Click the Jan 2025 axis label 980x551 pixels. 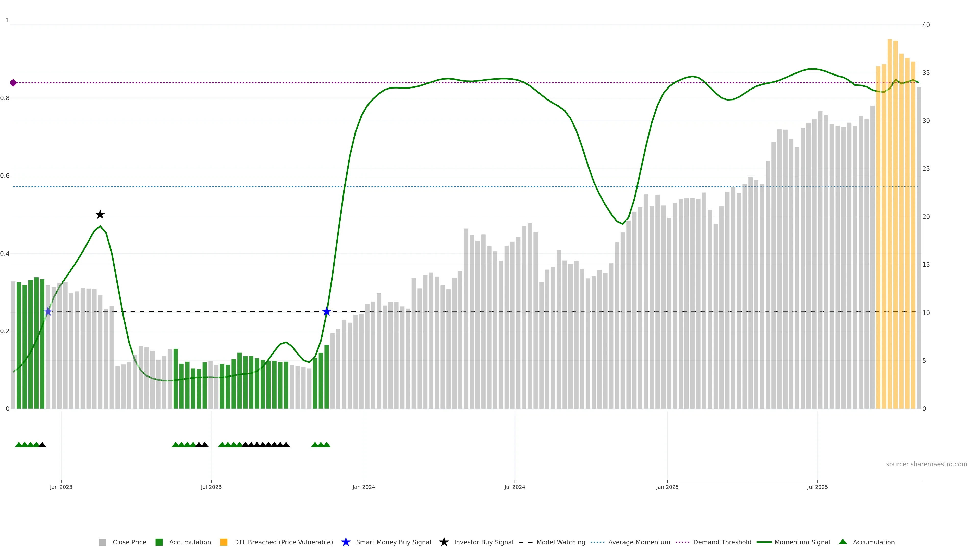tap(667, 487)
